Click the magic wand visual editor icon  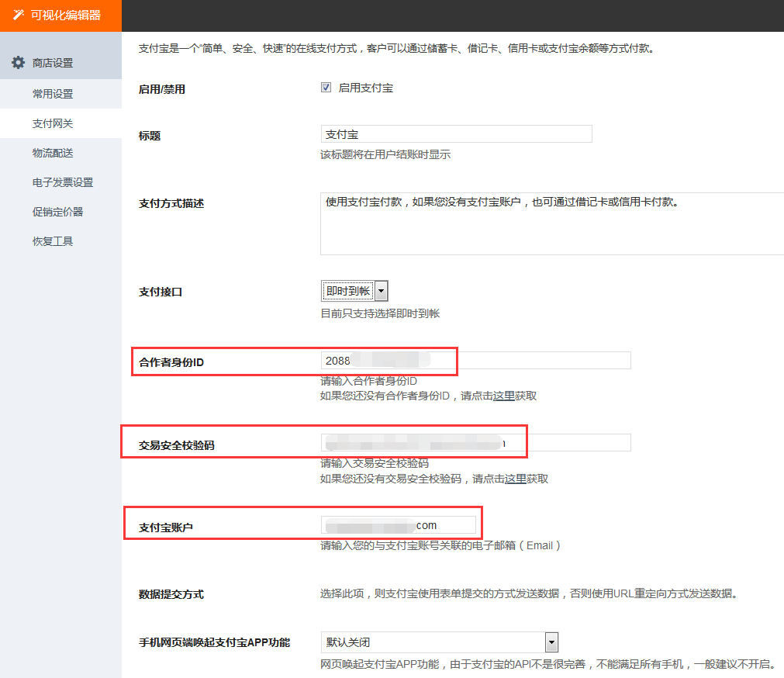click(x=19, y=15)
